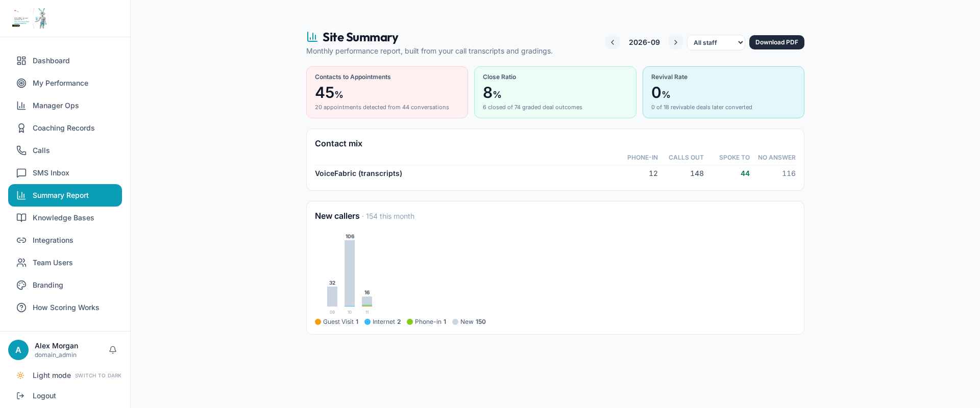Click the SMS Inbox message icon
Viewport: 980px width, 408px height.
coord(21,173)
